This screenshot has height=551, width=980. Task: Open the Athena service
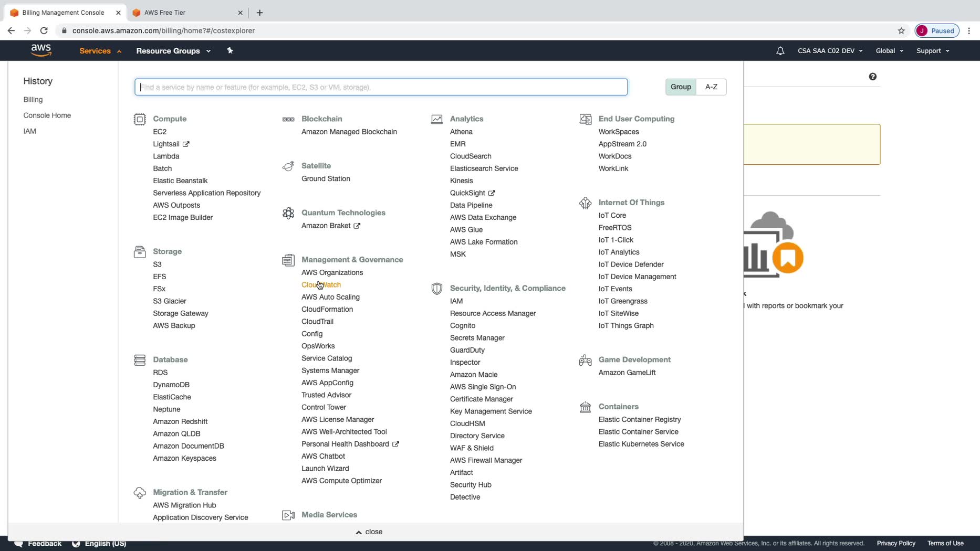coord(461,132)
